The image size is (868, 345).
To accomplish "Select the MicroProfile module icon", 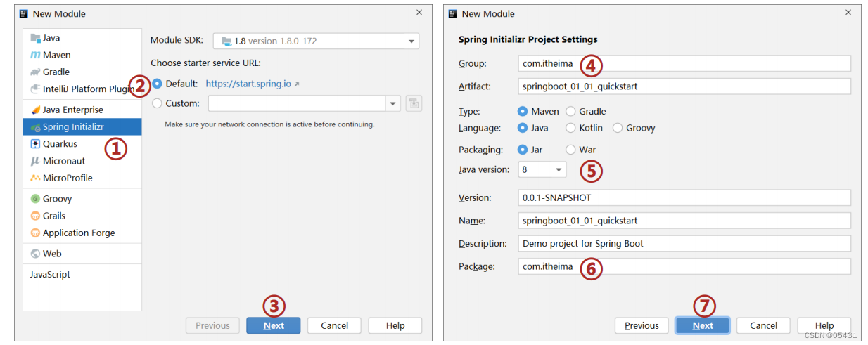I will [35, 178].
